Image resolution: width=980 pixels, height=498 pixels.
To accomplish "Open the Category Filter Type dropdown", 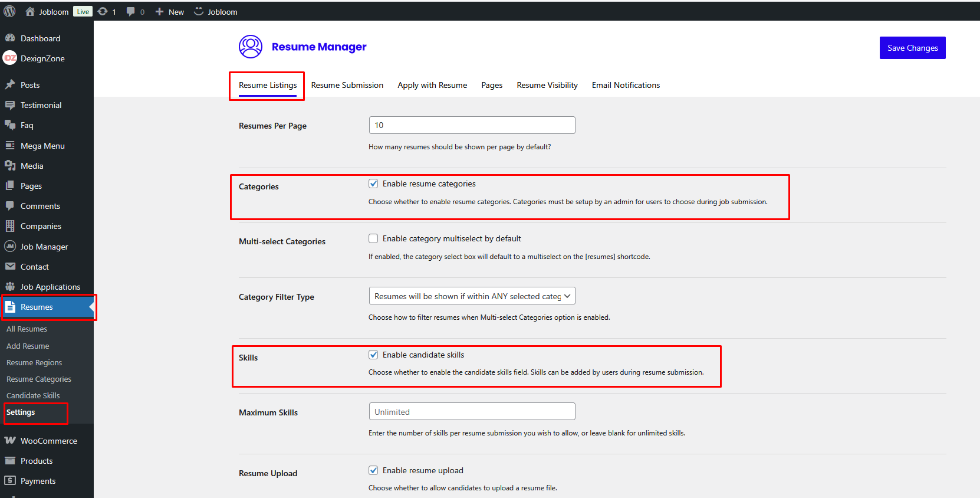I will pos(472,296).
